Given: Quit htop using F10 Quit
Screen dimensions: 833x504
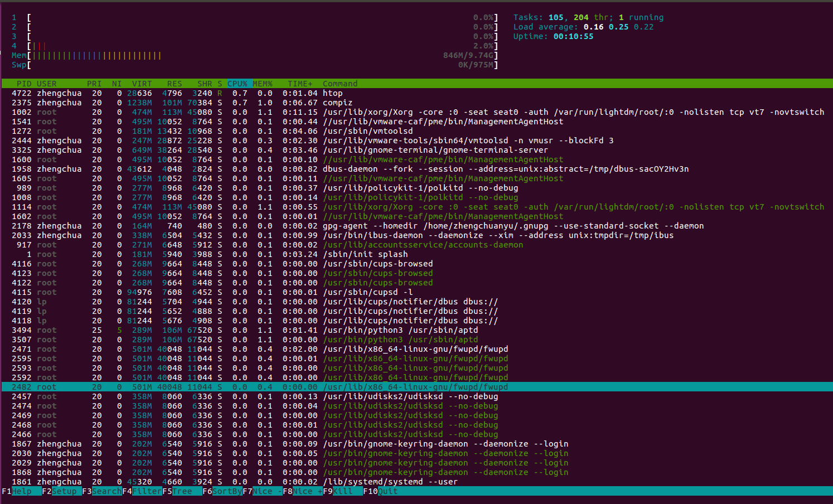Looking at the screenshot, I should pos(381,491).
